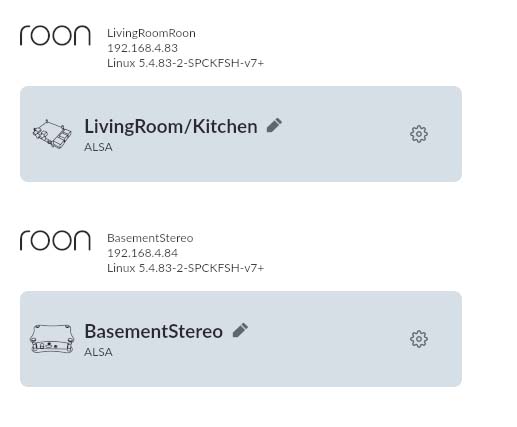The width and height of the screenshot is (517, 427).
Task: Click the Roon logo beside BasementStereo host
Action: (x=55, y=240)
